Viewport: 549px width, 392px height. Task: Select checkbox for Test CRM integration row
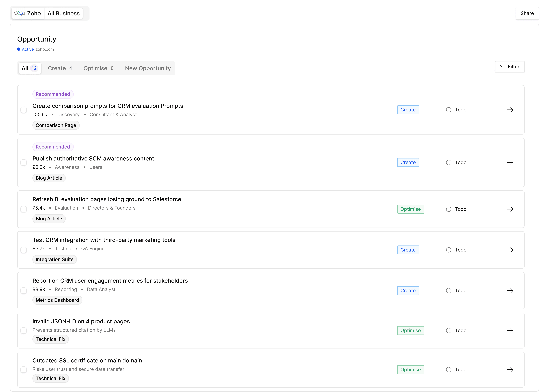tap(24, 250)
